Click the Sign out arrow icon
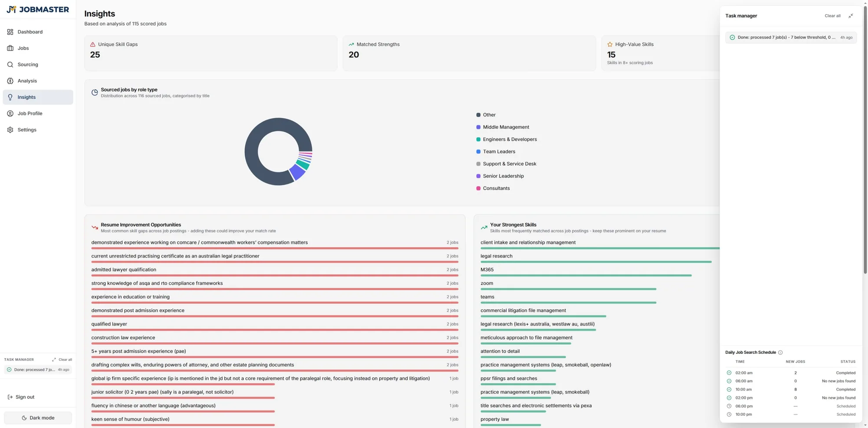This screenshot has height=428, width=868. [10, 397]
